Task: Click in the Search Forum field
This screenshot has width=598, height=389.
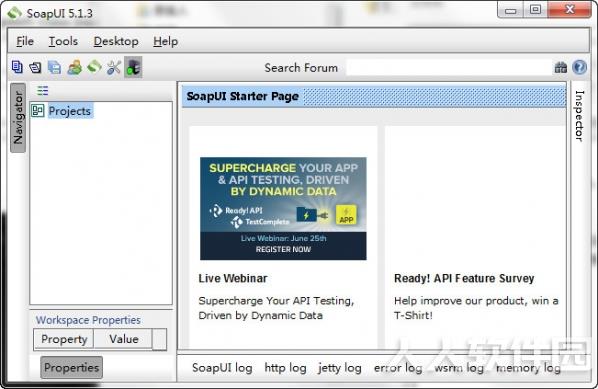Action: tap(449, 68)
